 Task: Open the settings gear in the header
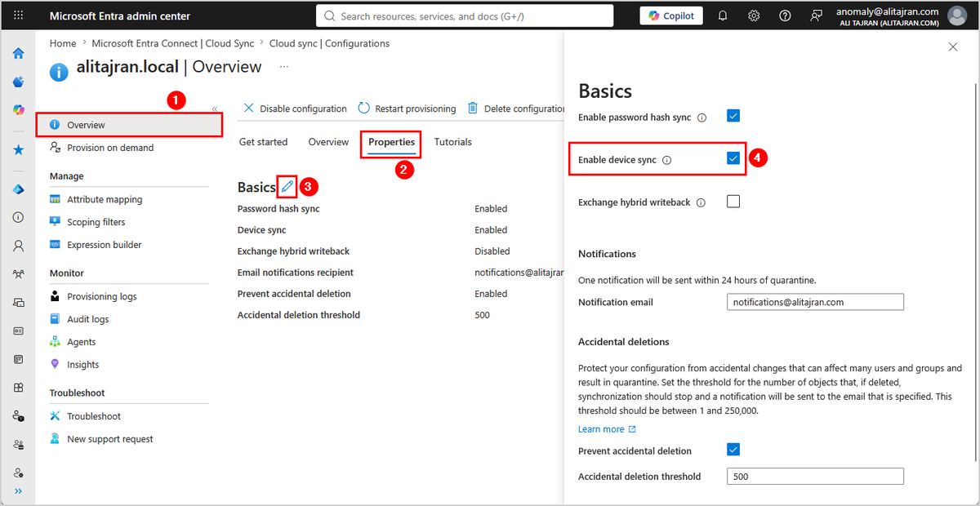(754, 16)
